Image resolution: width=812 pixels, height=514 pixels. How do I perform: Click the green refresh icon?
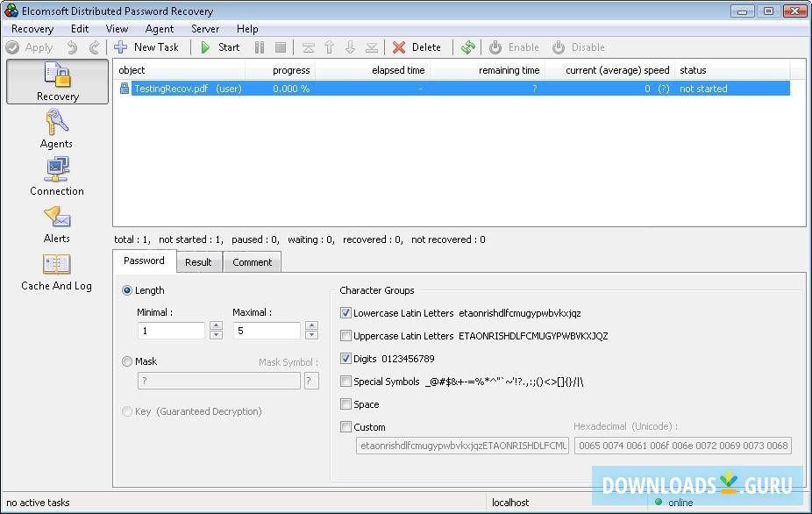tap(468, 47)
